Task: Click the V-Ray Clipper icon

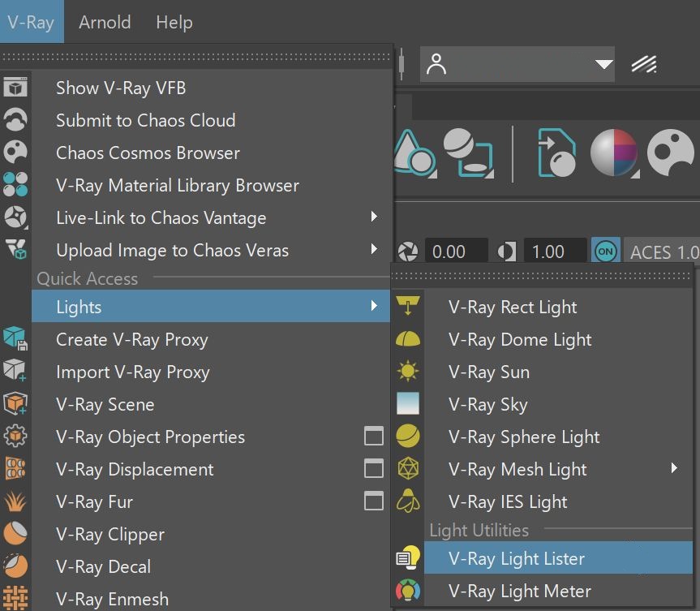Action: coord(15,533)
